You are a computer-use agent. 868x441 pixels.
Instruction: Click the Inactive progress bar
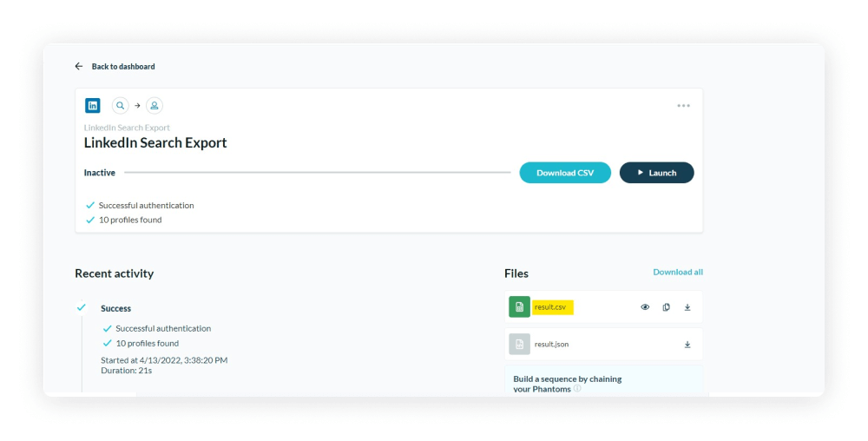[x=317, y=173]
